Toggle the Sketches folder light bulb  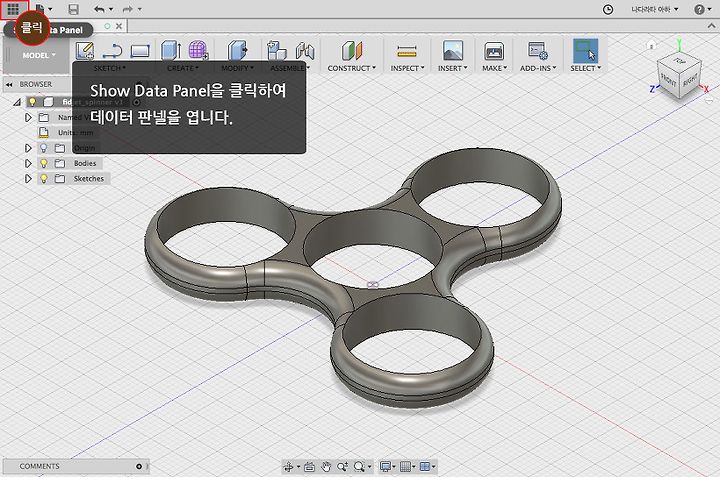click(x=44, y=178)
